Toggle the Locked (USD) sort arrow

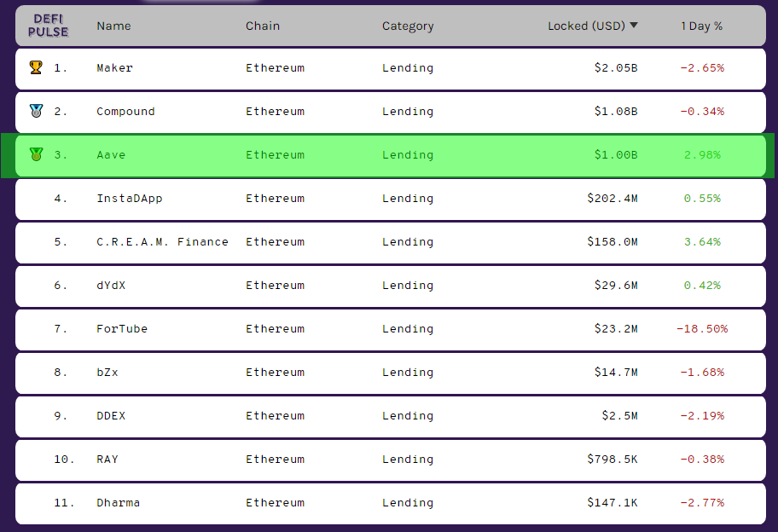click(x=634, y=26)
